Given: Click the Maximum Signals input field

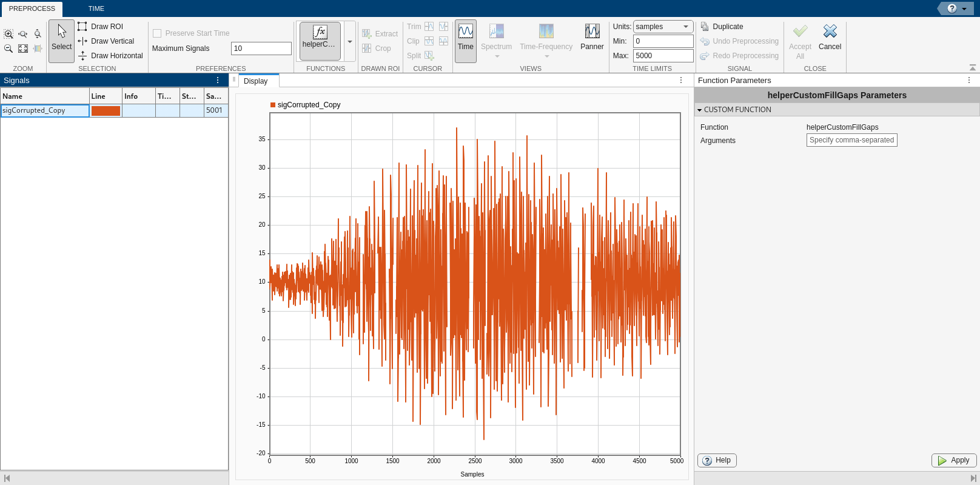Looking at the screenshot, I should (261, 48).
